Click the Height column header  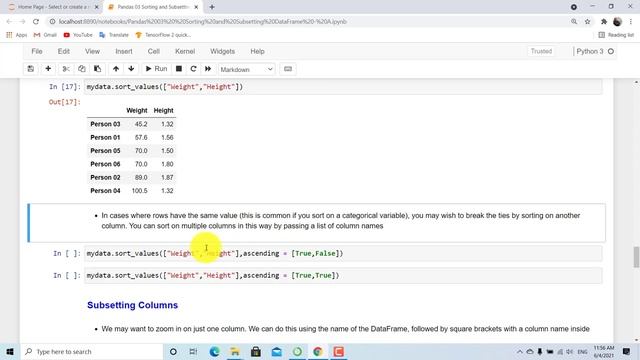click(164, 111)
